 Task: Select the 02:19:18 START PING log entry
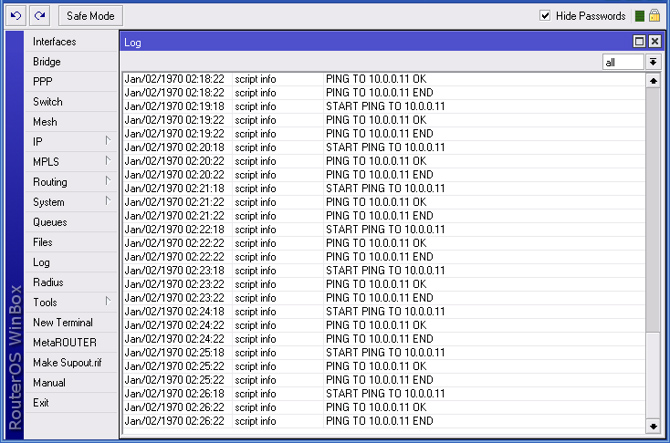(385, 106)
